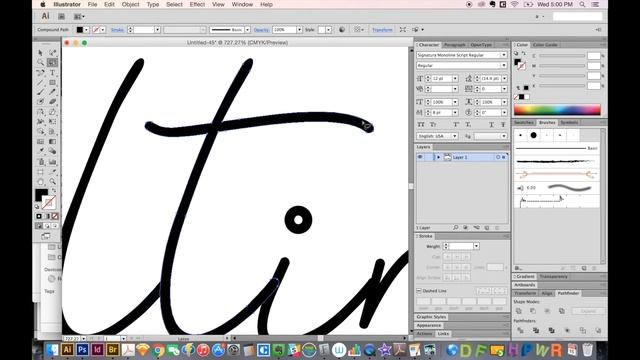The height and width of the screenshot is (360, 640).
Task: Swap fill and stroke arrows in toolbox
Action: coord(53,191)
